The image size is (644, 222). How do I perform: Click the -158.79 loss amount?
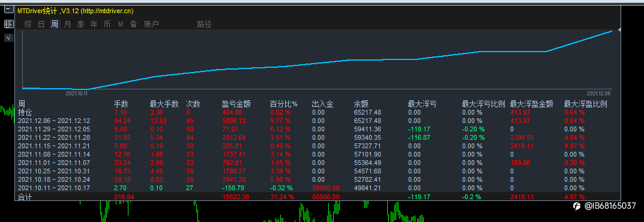[233, 188]
